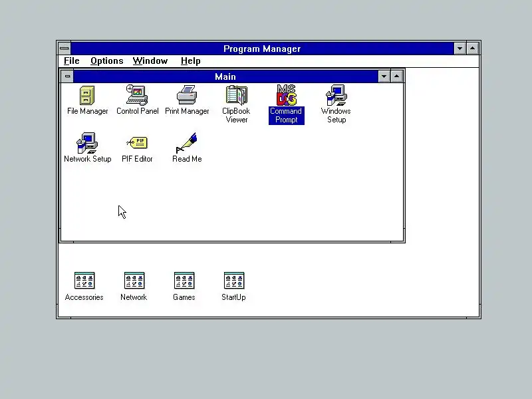
Task: Maximize the Program Manager window
Action: tap(473, 49)
